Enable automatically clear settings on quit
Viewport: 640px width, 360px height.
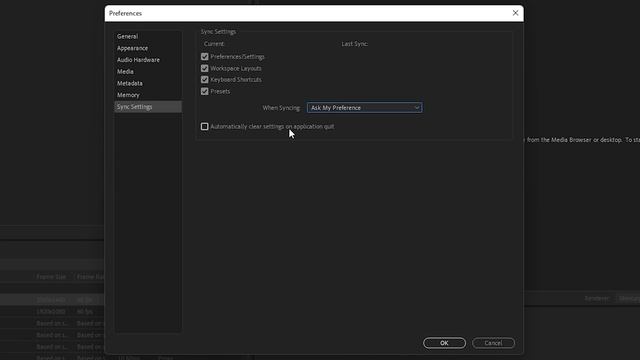tap(204, 127)
